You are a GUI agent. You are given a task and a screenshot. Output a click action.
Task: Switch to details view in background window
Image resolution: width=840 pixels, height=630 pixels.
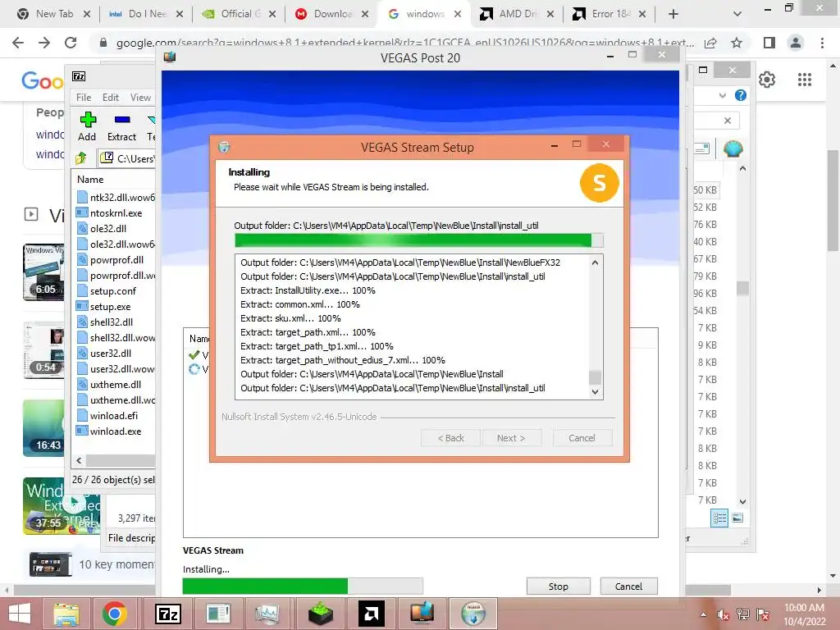(719, 518)
